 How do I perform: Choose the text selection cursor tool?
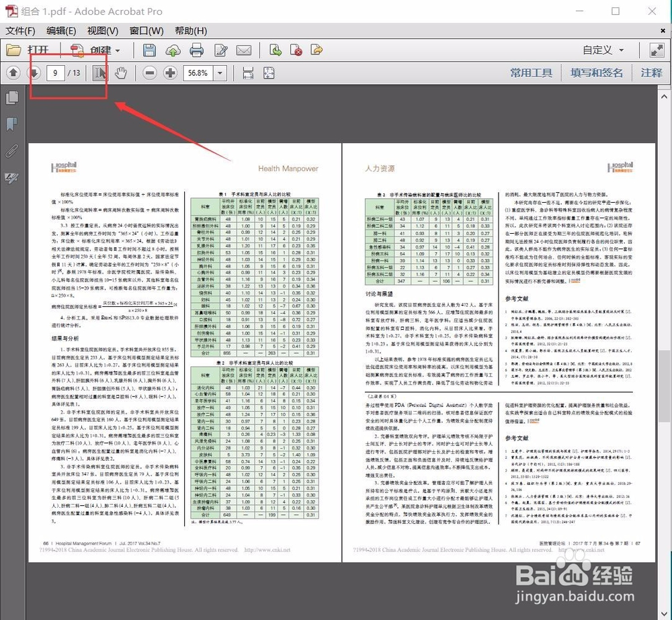(x=100, y=73)
